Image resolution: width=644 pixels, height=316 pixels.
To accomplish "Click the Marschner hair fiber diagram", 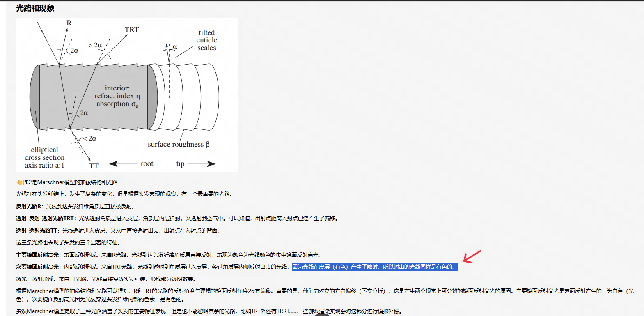I will pos(127,95).
